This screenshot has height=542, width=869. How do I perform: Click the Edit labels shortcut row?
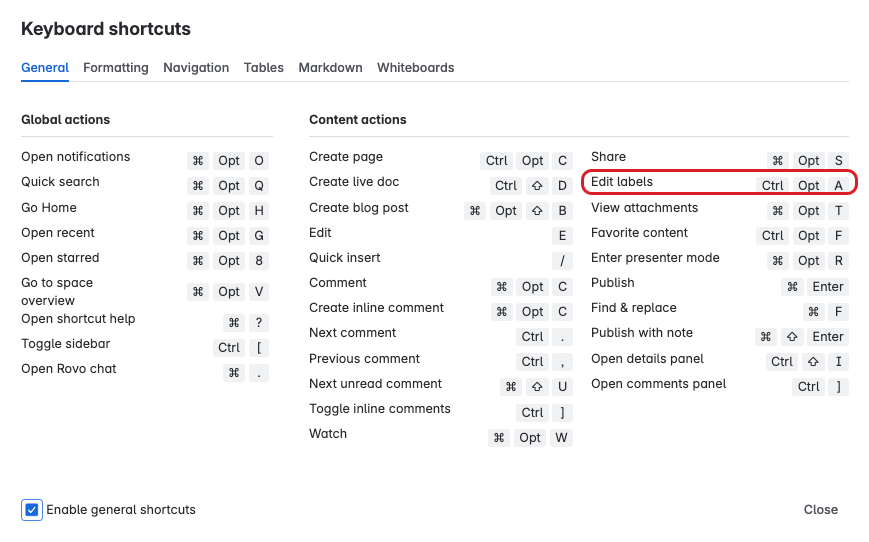pos(717,183)
